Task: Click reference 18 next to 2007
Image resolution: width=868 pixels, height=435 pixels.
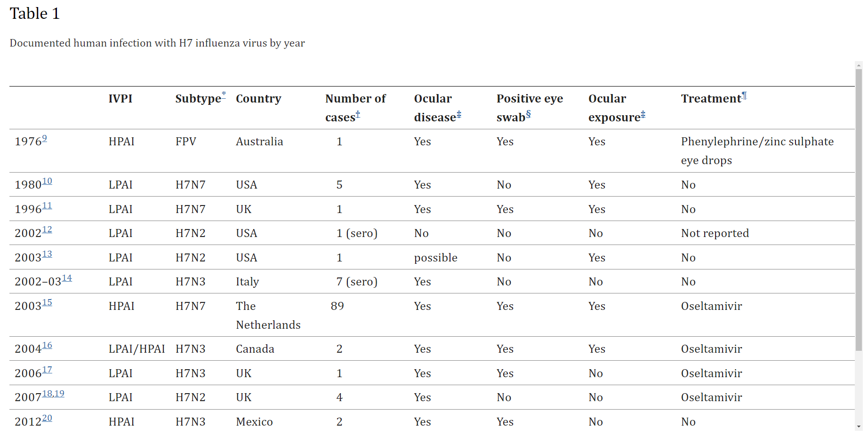Action: pyautogui.click(x=47, y=394)
